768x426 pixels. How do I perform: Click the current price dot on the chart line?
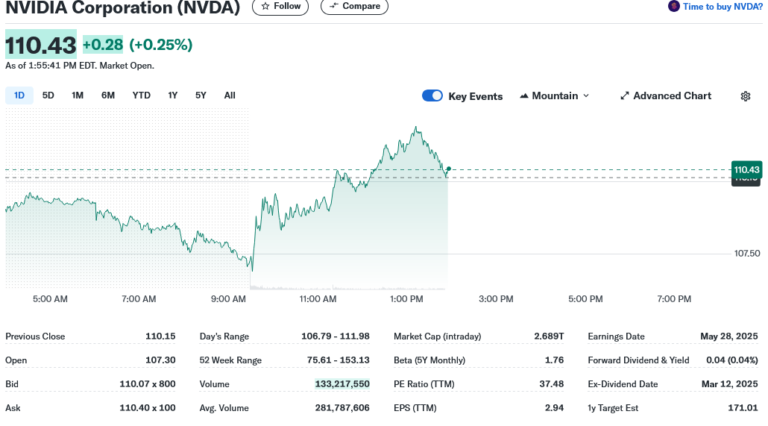449,169
